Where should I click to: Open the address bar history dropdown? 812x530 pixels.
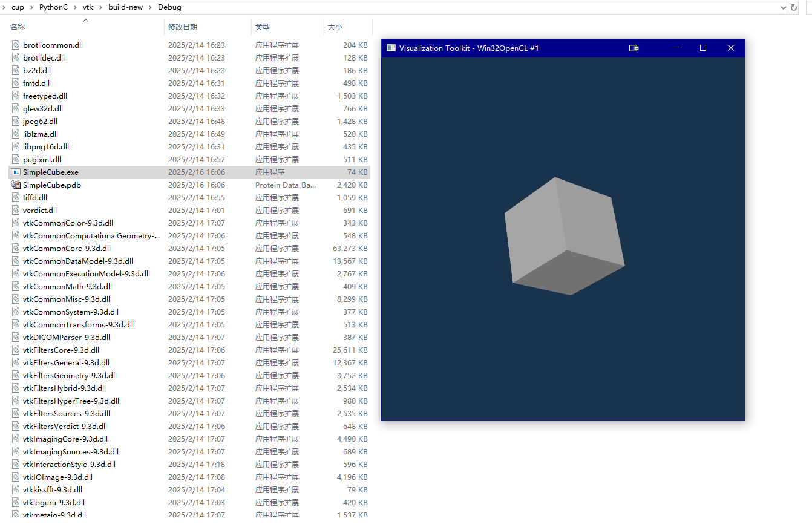783,7
